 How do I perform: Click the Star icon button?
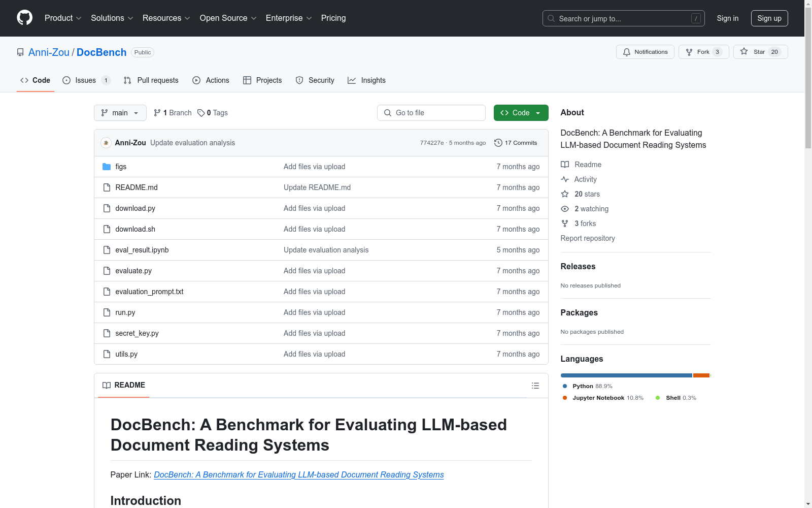click(744, 51)
